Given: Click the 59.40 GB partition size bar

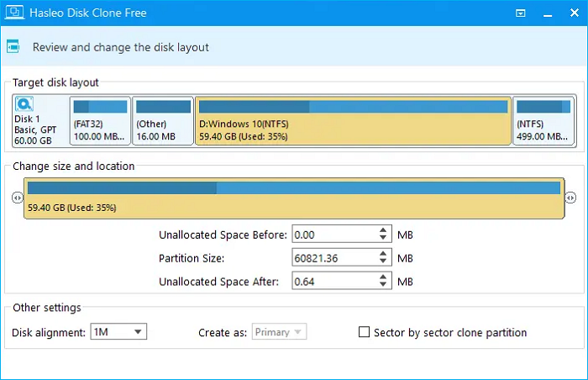Looking at the screenshot, I should click(294, 198).
